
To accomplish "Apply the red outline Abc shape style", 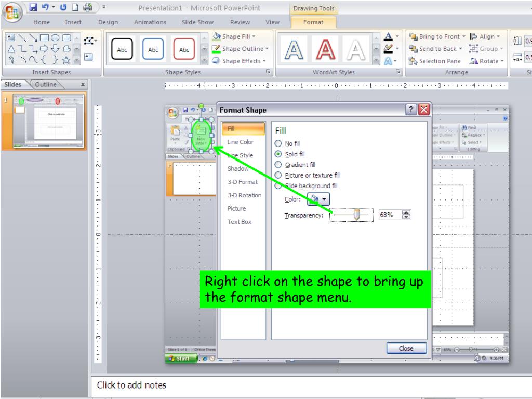I will point(184,49).
